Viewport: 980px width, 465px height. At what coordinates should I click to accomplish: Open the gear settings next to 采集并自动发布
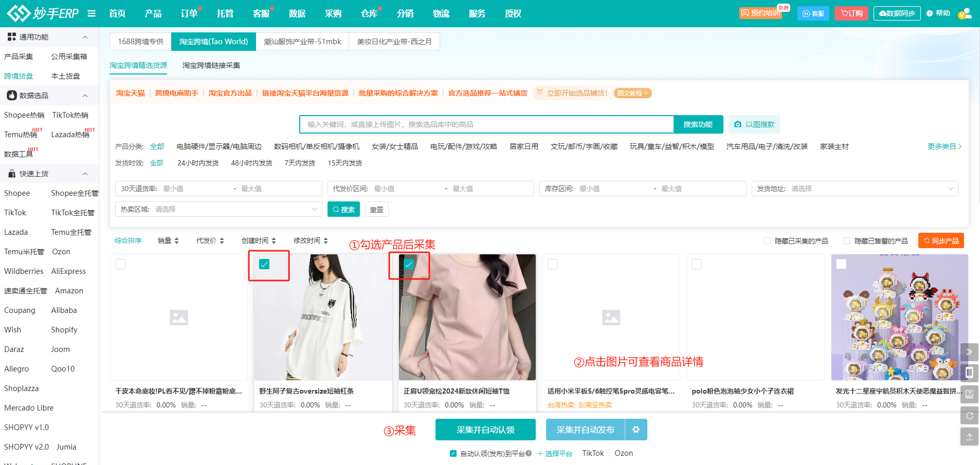636,430
